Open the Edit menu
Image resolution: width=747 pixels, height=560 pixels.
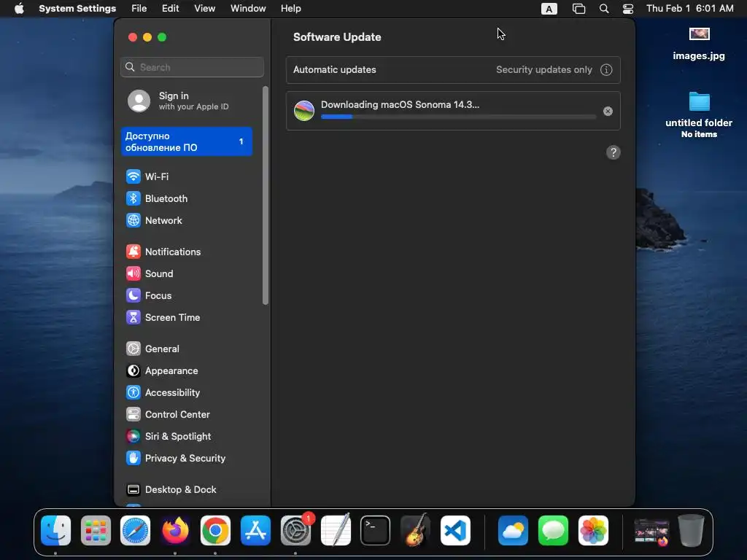[x=170, y=9]
